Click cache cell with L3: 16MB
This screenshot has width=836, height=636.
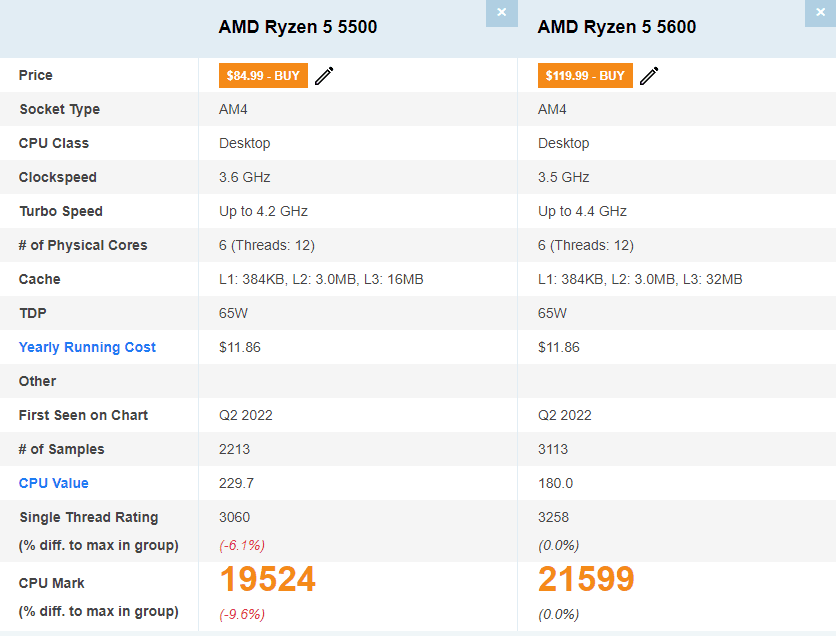(321, 279)
